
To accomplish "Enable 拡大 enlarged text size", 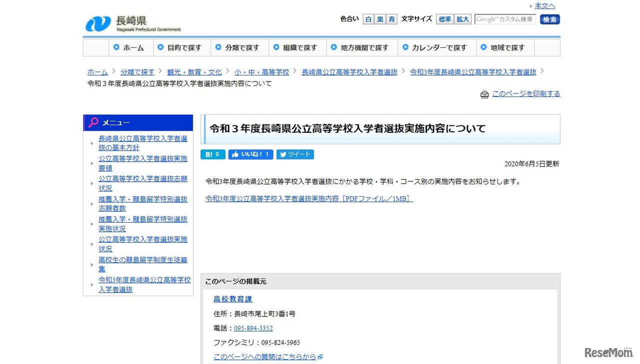I will coord(462,19).
